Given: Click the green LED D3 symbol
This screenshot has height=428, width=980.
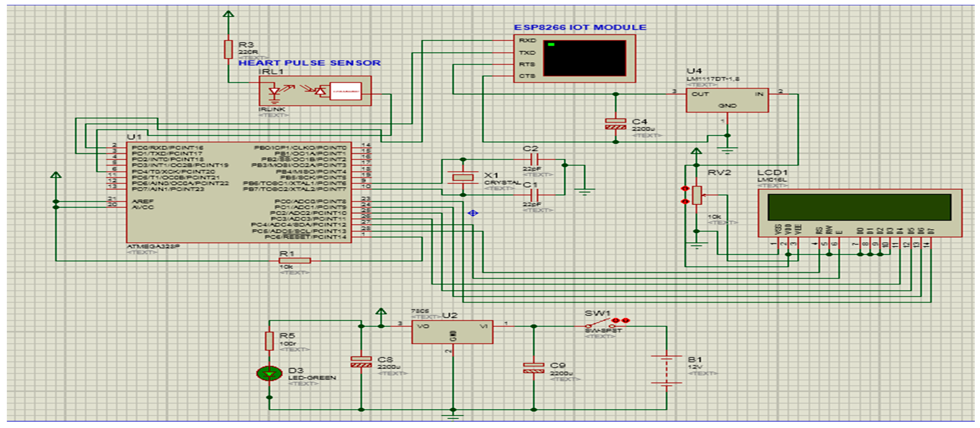Looking at the screenshot, I should [269, 373].
